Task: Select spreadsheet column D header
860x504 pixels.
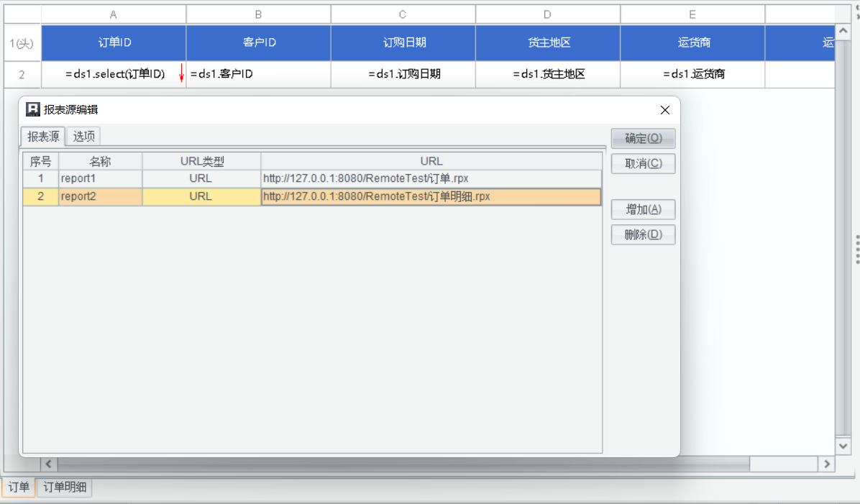Action: pyautogui.click(x=548, y=14)
